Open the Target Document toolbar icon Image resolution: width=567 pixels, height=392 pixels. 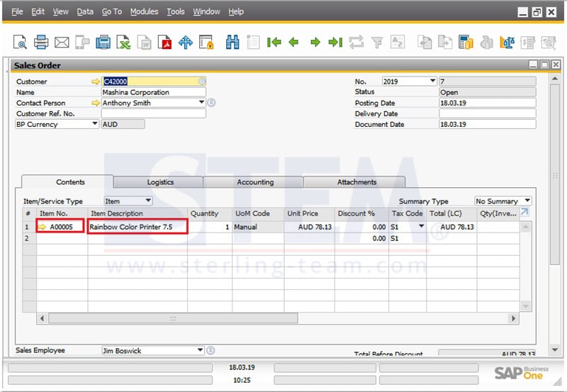coord(445,43)
